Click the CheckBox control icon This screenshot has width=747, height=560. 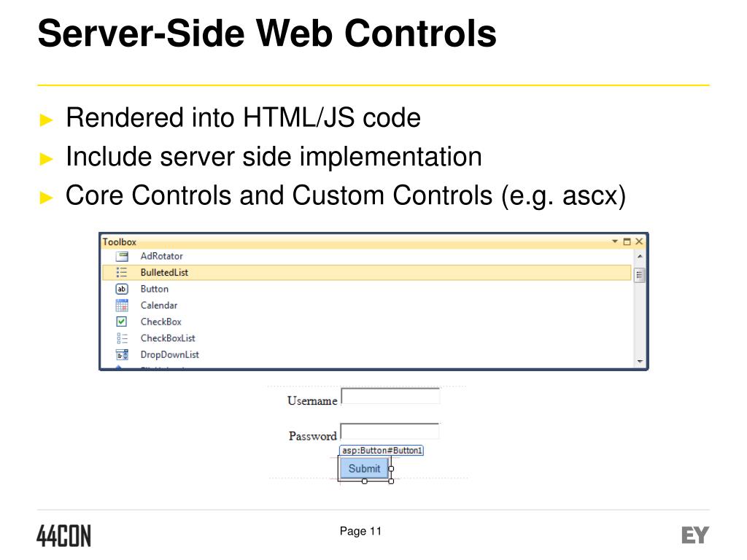122,322
